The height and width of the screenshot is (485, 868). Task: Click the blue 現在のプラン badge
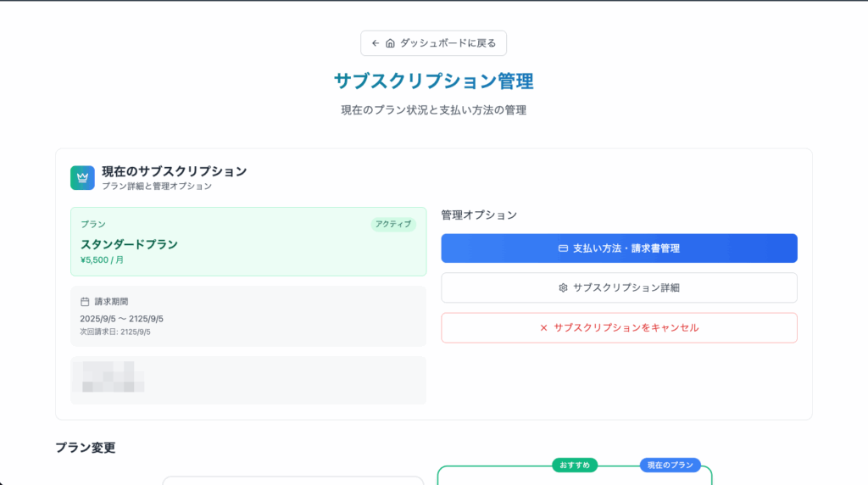pyautogui.click(x=670, y=465)
